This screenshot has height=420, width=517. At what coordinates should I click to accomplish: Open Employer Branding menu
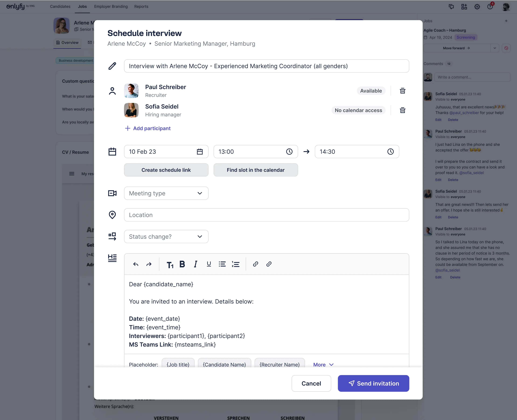[111, 7]
